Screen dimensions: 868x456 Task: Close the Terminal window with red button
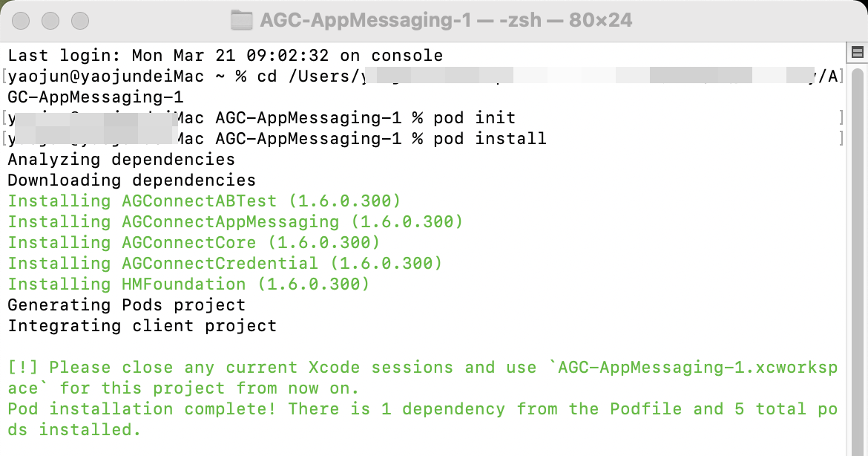pos(22,20)
